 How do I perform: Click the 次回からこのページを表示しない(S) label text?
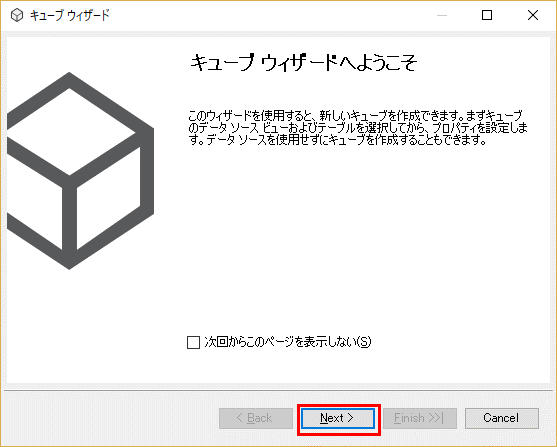pyautogui.click(x=288, y=342)
